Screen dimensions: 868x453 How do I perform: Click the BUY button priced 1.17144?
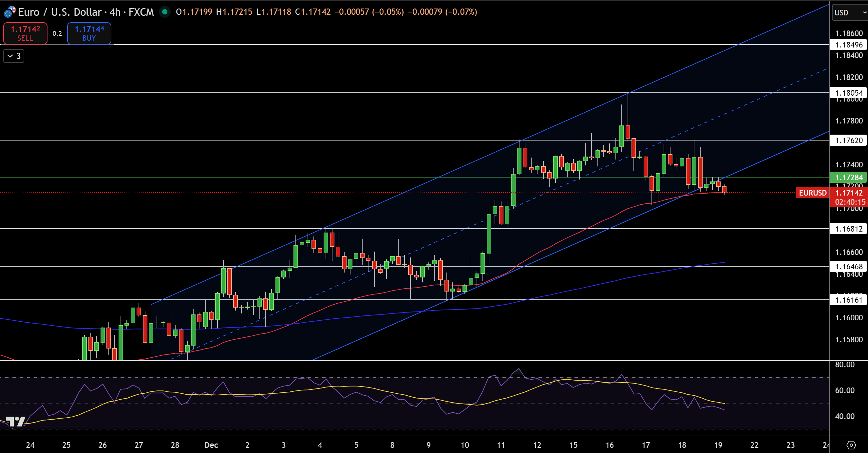[x=89, y=33]
